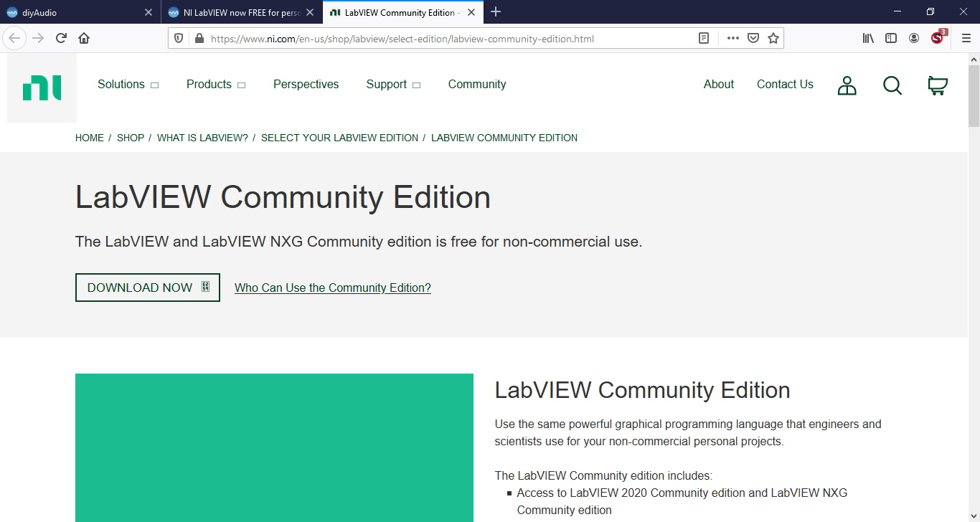Close the diyAudio tab
Image resolution: width=980 pixels, height=522 pixels.
(149, 12)
